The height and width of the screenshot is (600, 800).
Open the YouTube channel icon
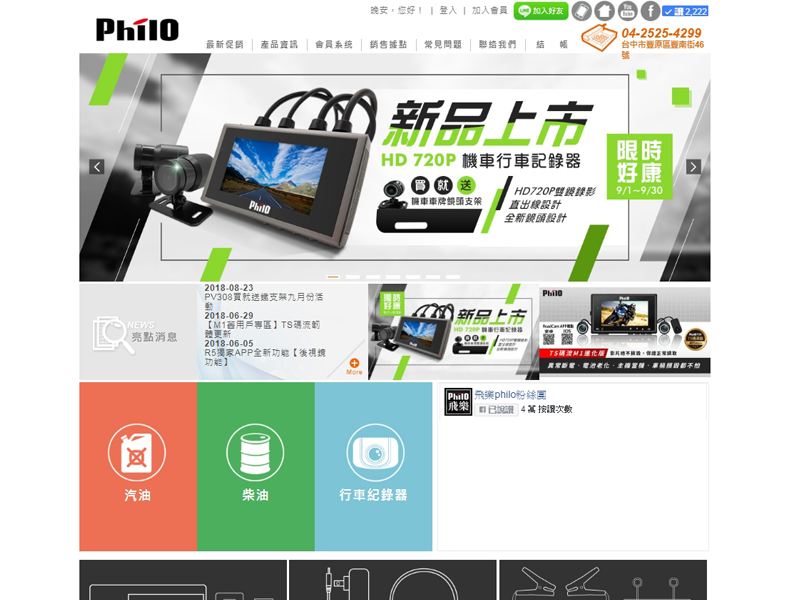pyautogui.click(x=628, y=11)
